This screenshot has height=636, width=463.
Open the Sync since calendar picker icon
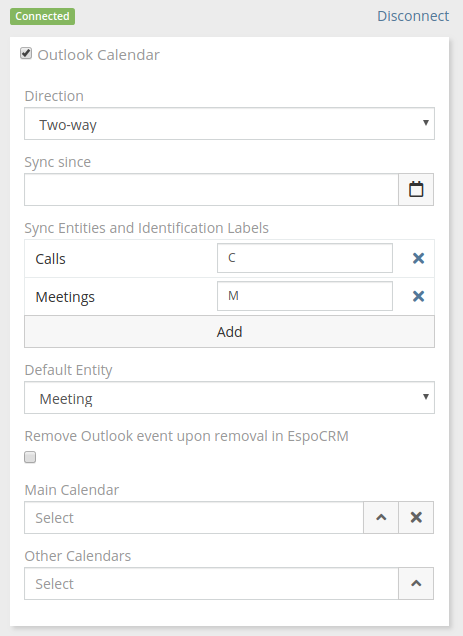416,189
